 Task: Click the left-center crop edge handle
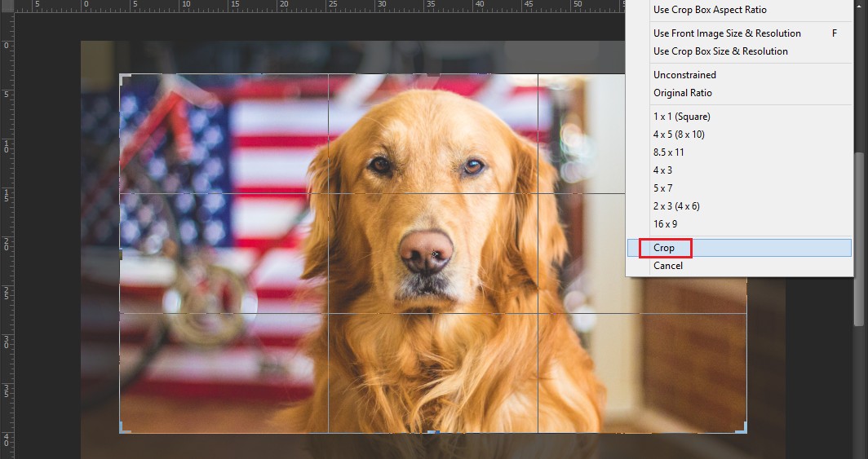click(x=121, y=254)
